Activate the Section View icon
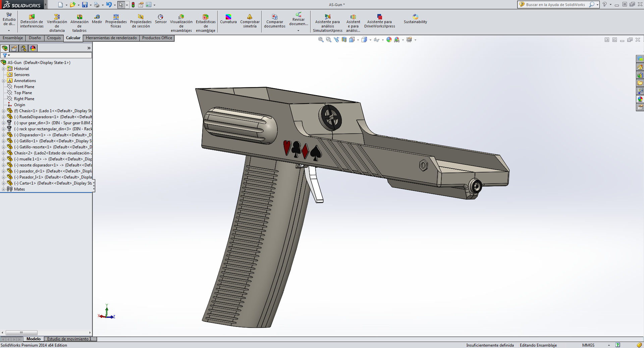Image resolution: width=644 pixels, height=348 pixels. pos(344,40)
